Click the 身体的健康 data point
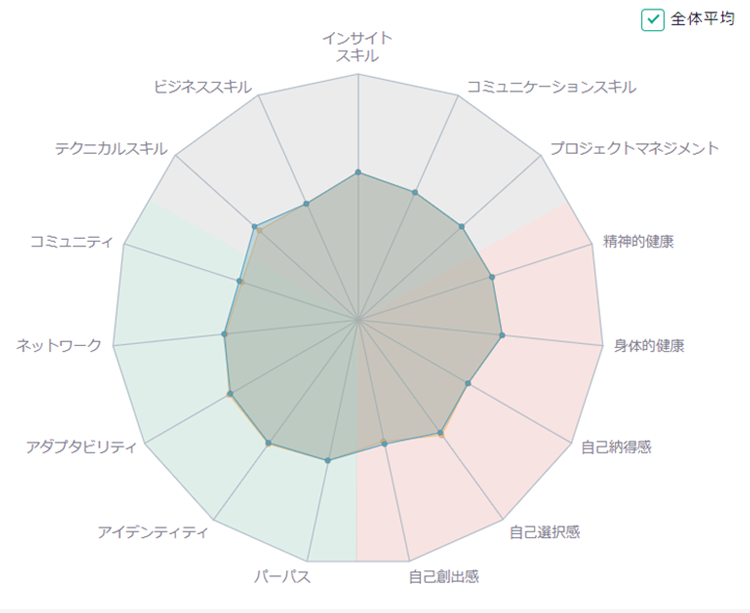 [502, 336]
